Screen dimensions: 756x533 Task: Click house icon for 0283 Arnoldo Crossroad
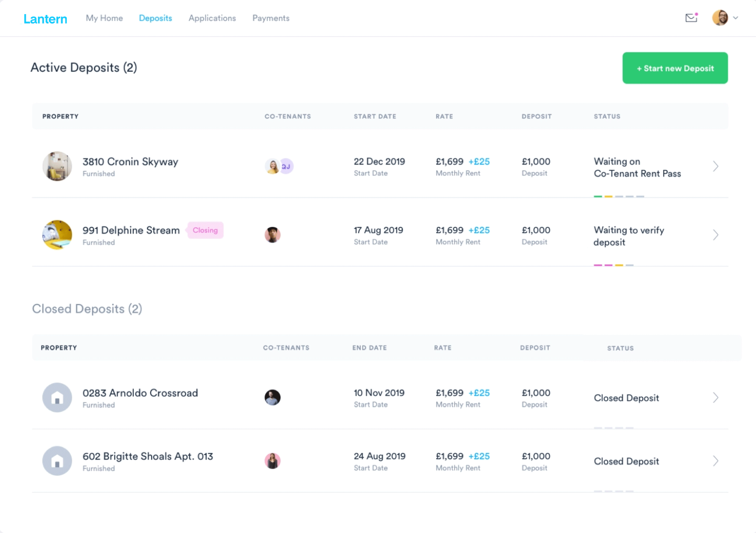[57, 397]
